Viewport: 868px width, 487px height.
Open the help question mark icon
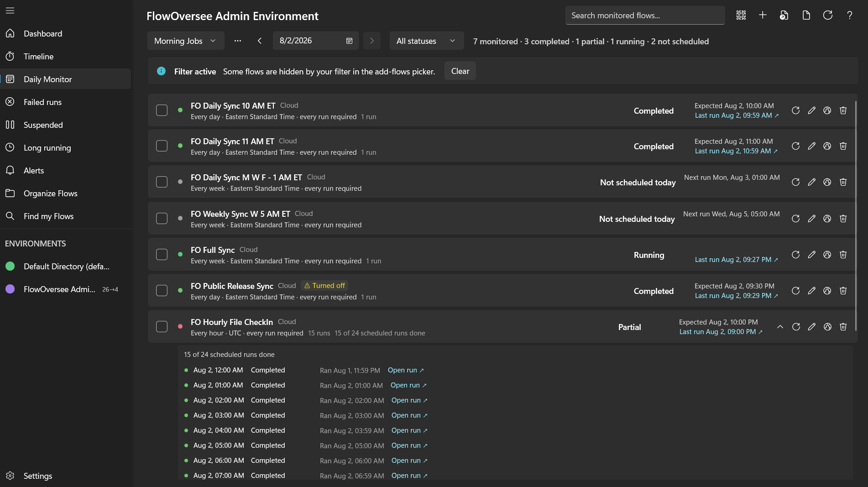pyautogui.click(x=850, y=15)
